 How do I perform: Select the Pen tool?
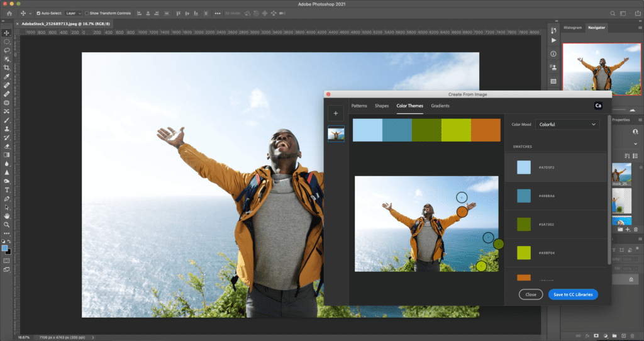[x=6, y=198]
